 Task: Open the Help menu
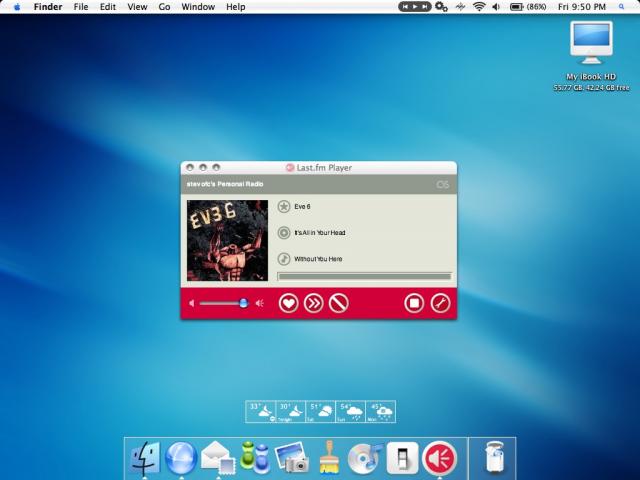(236, 7)
